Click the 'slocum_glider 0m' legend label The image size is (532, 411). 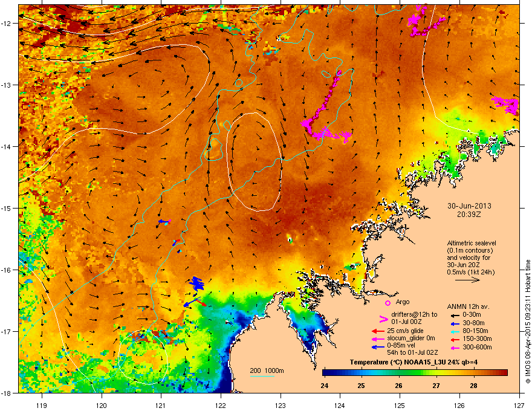coord(411,338)
